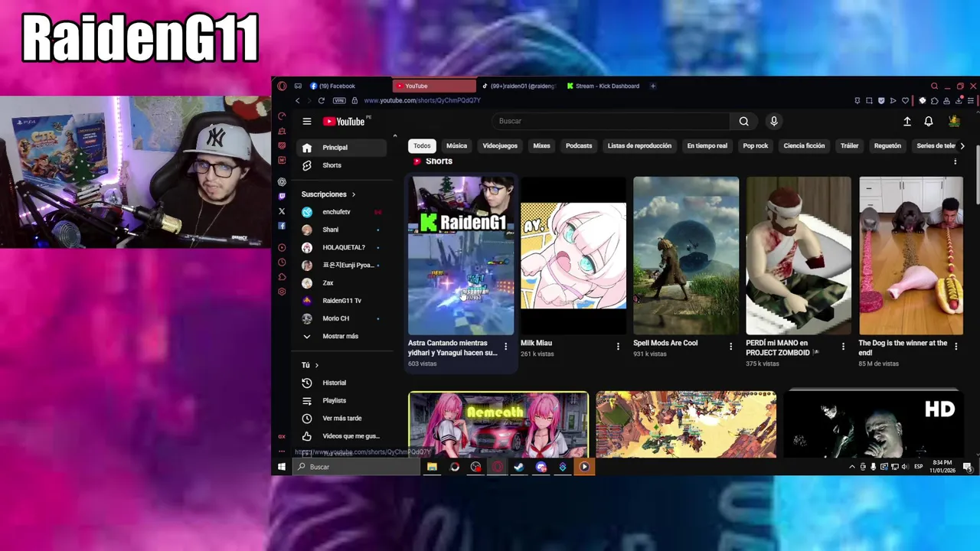The image size is (980, 551).
Task: Open GX Control speedometer icon in sidebar
Action: (282, 116)
